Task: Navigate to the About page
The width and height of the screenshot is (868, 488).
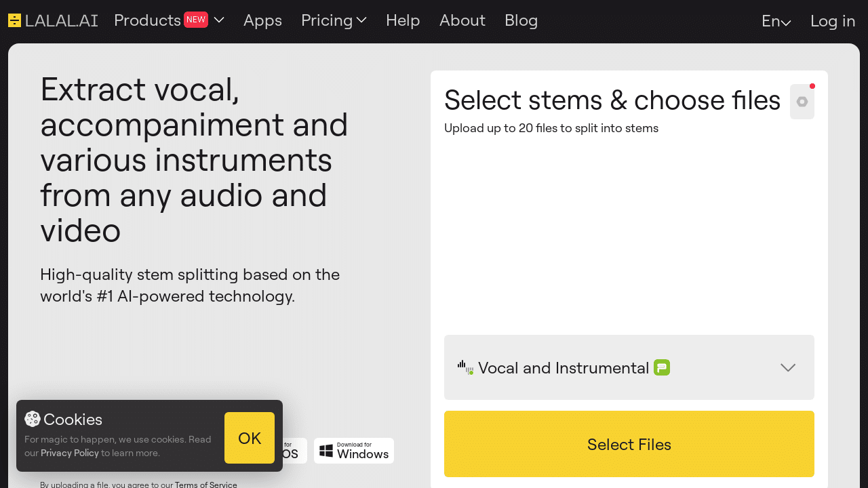Action: click(462, 20)
